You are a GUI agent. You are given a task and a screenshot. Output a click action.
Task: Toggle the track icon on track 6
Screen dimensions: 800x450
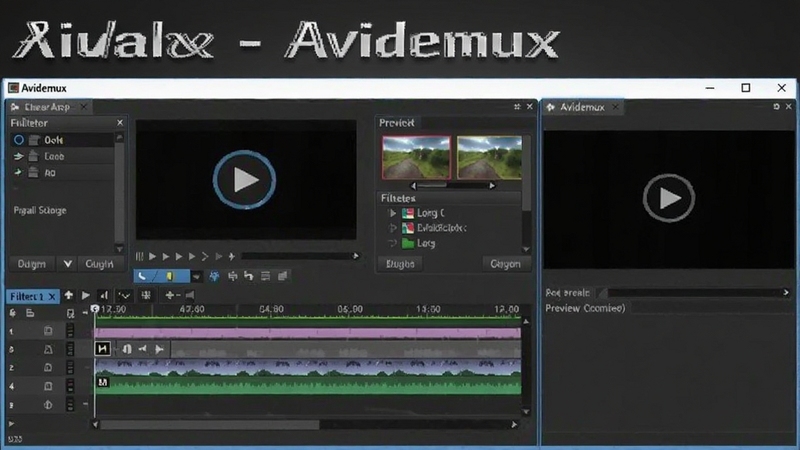(x=48, y=349)
